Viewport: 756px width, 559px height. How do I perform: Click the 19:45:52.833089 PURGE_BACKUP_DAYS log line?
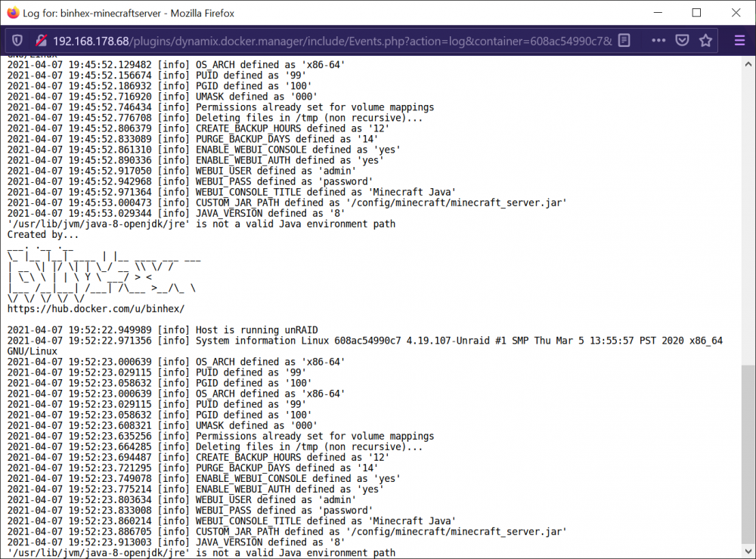pyautogui.click(x=192, y=139)
